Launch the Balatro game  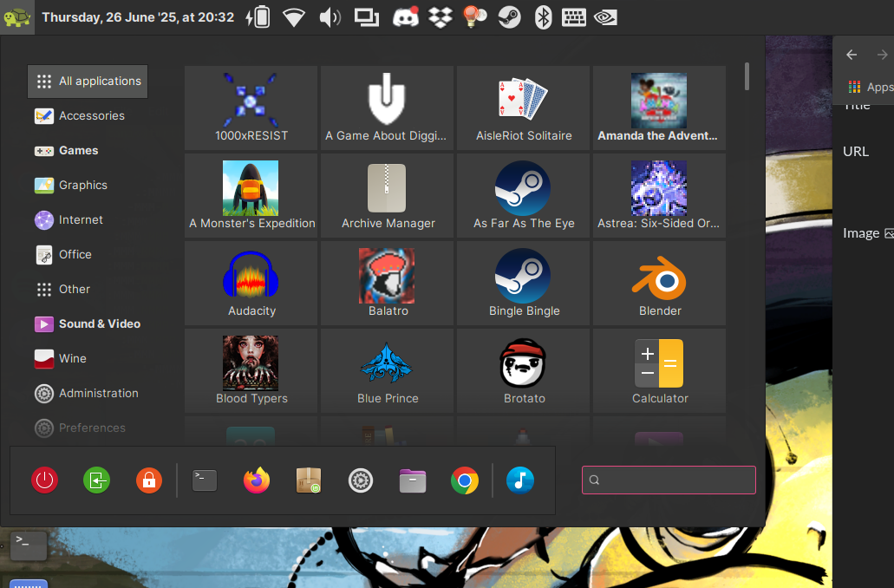387,284
